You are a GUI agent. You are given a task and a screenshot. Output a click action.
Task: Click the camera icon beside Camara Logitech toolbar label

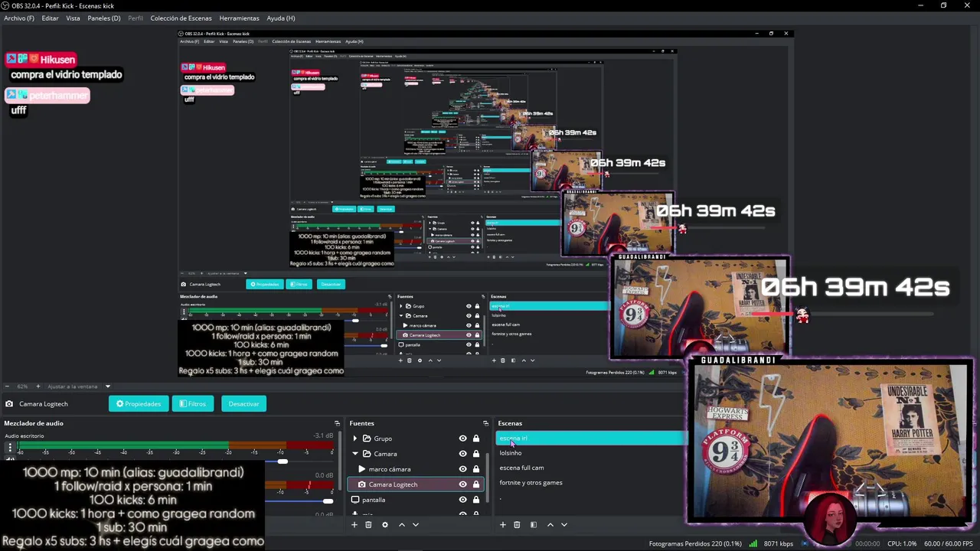click(x=9, y=404)
